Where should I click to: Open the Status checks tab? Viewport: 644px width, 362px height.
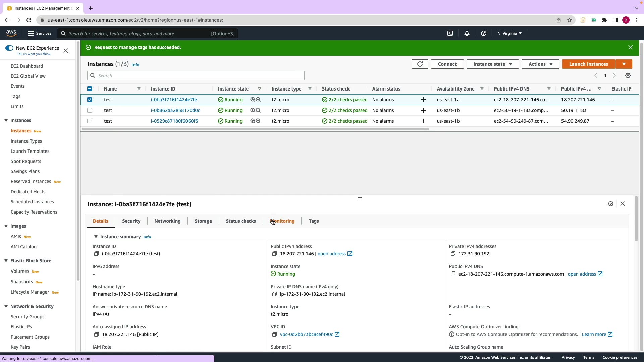point(240,221)
